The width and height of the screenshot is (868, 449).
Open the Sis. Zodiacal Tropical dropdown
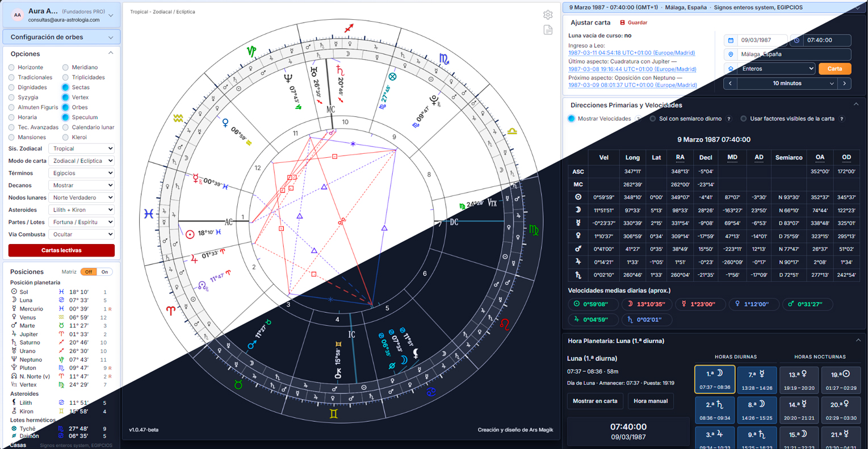(82, 149)
